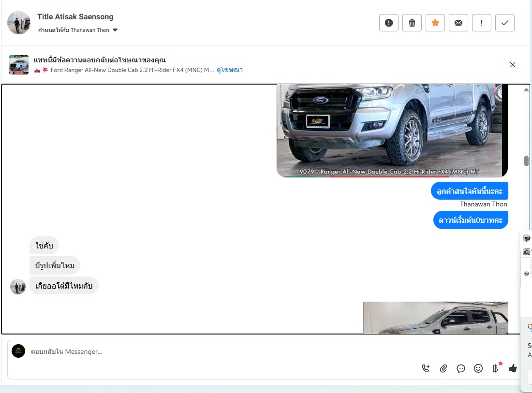Close the ad reply banner
Image resolution: width=532 pixels, height=393 pixels.
point(512,65)
